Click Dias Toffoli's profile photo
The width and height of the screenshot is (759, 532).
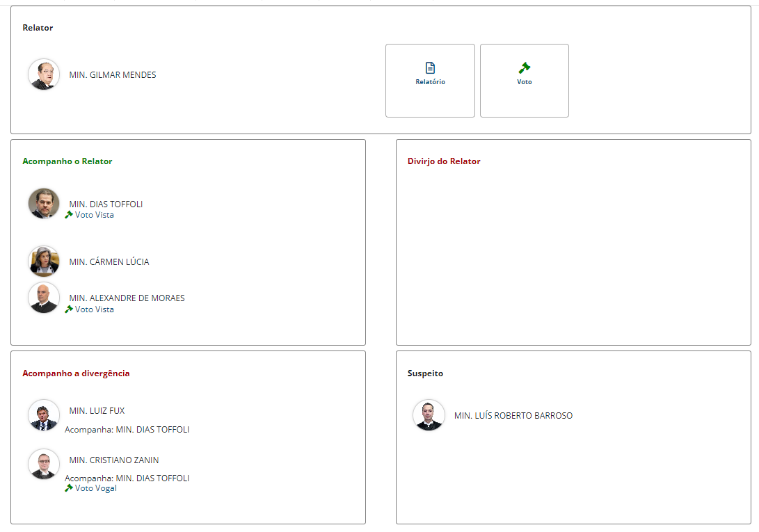[44, 204]
